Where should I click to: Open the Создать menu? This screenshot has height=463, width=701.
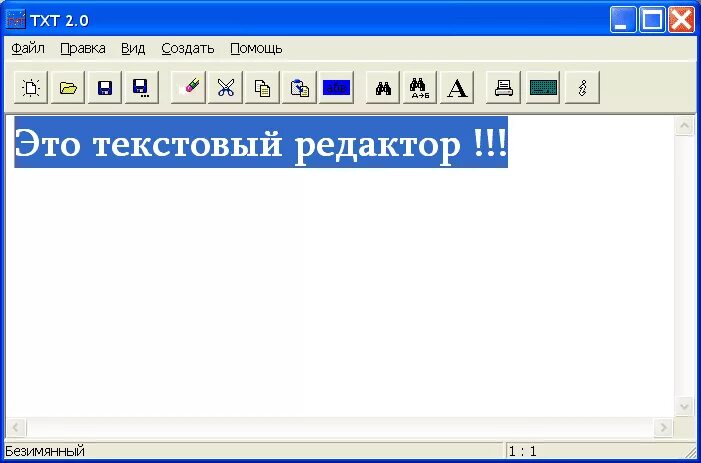(188, 48)
